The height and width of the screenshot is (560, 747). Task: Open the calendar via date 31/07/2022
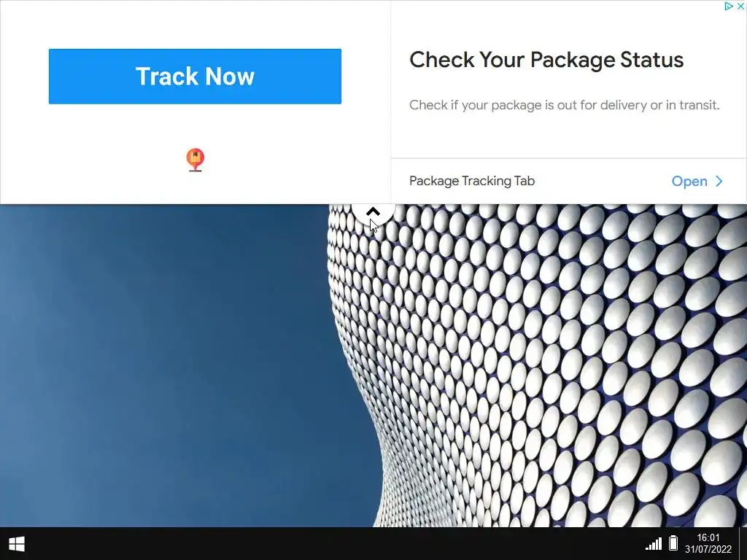(x=708, y=549)
